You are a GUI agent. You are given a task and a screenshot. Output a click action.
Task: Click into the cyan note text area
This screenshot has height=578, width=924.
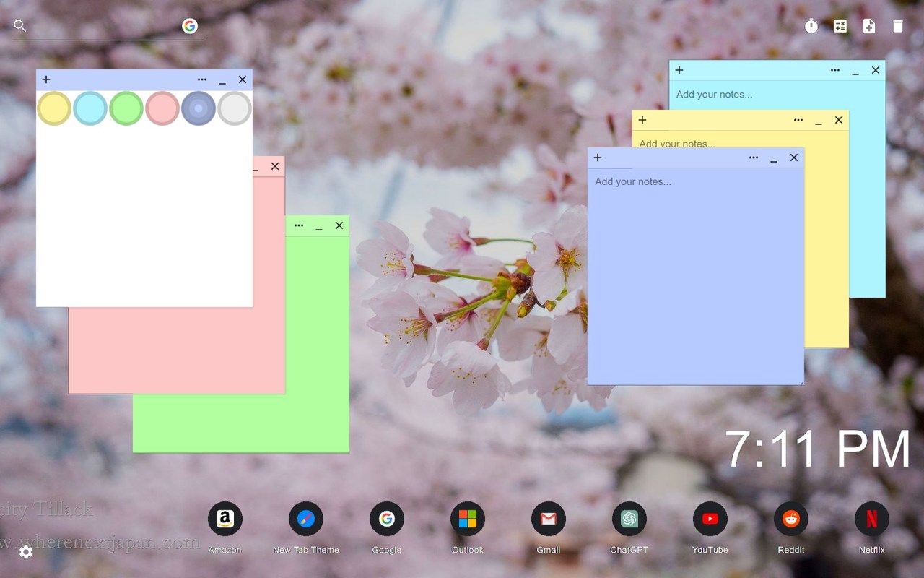777,95
